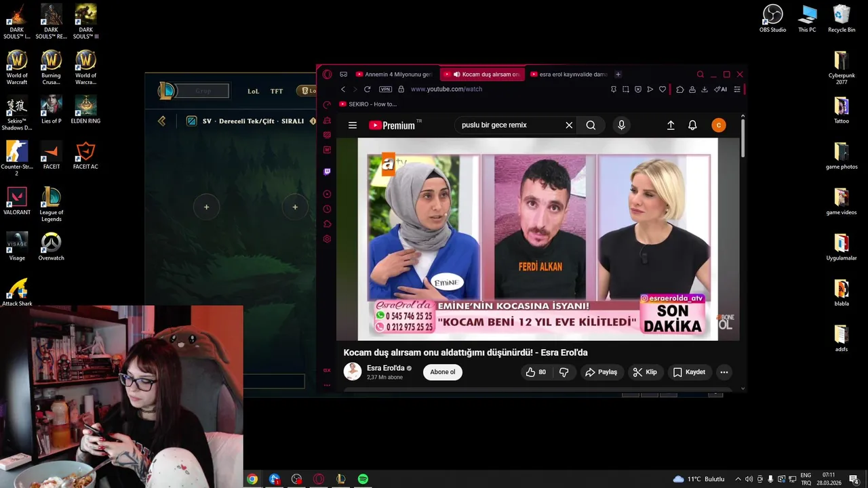Like the video with thumbs up
The image size is (868, 488).
(535, 372)
